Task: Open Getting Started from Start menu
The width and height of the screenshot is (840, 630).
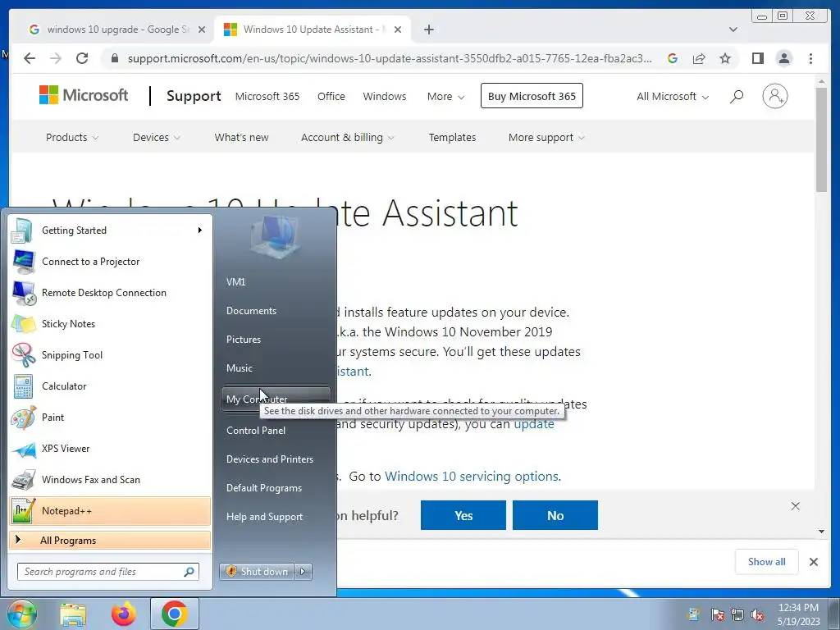Action: 110,231
